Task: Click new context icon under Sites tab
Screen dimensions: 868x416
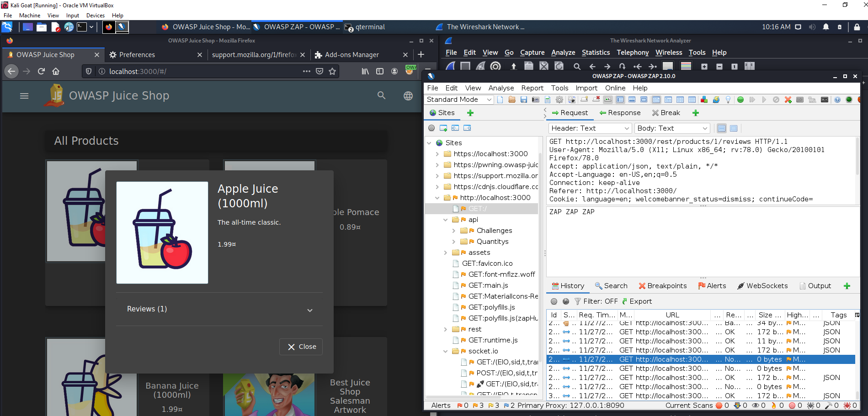Action: pos(443,128)
